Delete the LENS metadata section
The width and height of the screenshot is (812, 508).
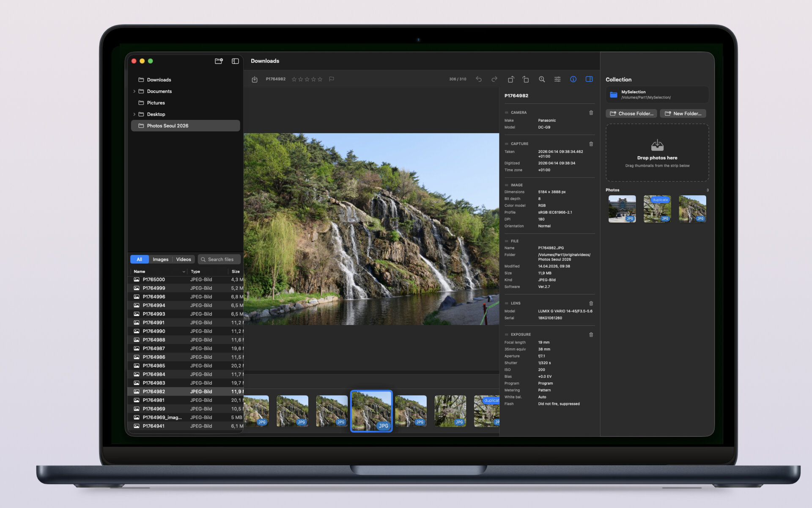[x=591, y=304]
